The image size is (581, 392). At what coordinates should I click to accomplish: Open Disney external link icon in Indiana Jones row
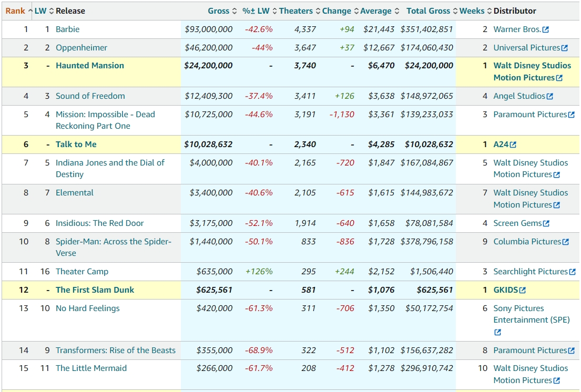(x=556, y=174)
